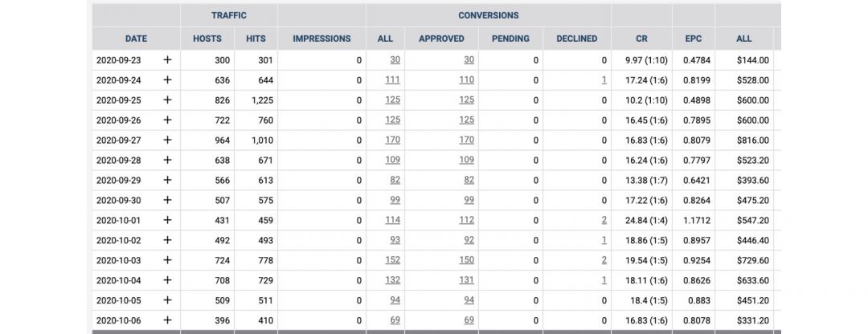Viewport: 868px width, 334px height.
Task: Open declined conversions link for 2020-10-01
Action: (x=604, y=220)
